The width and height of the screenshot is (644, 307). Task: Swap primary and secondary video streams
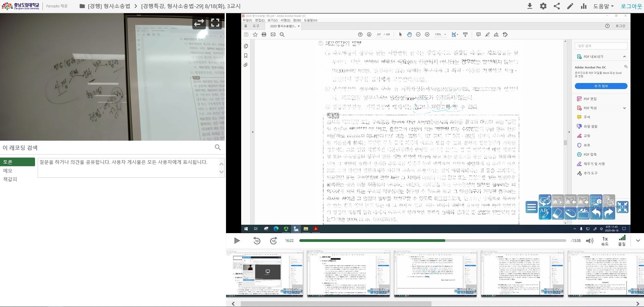click(x=199, y=23)
